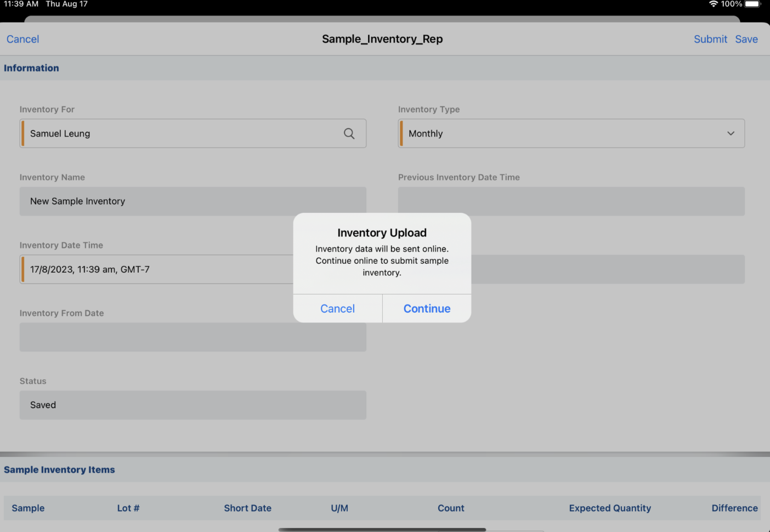
Task: Click the Expected Quantity column header
Action: pyautogui.click(x=610, y=508)
